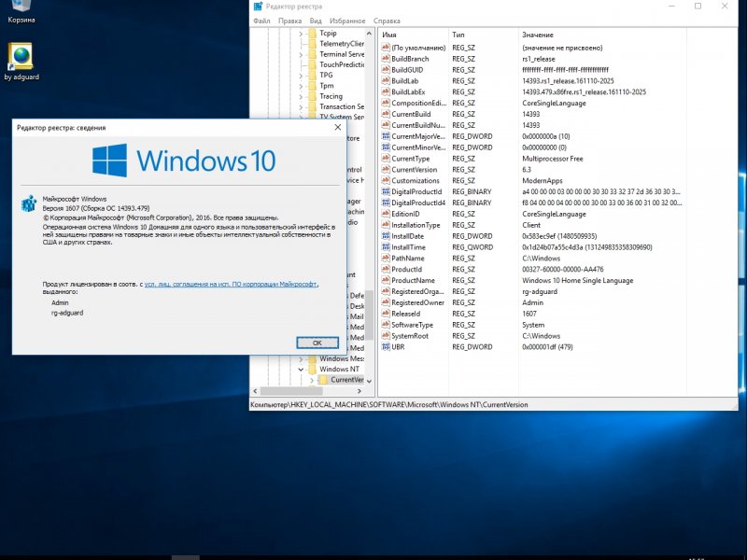747x560 pixels.
Task: Open the Корзина recycle bin desktop icon
Action: (x=21, y=12)
